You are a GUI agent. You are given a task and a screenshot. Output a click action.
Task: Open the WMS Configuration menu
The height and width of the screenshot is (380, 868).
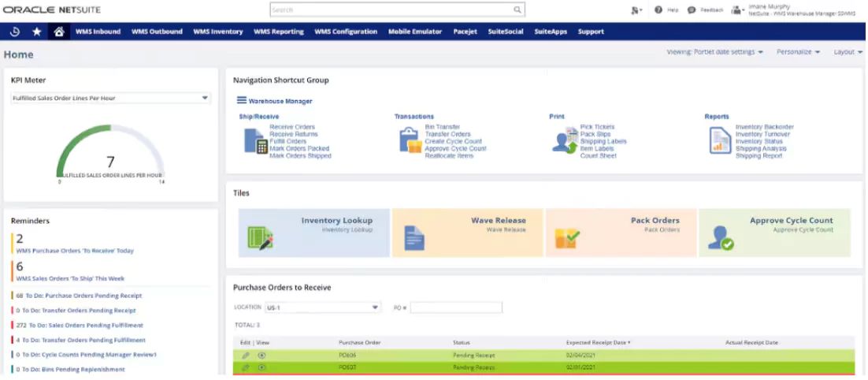tap(346, 32)
